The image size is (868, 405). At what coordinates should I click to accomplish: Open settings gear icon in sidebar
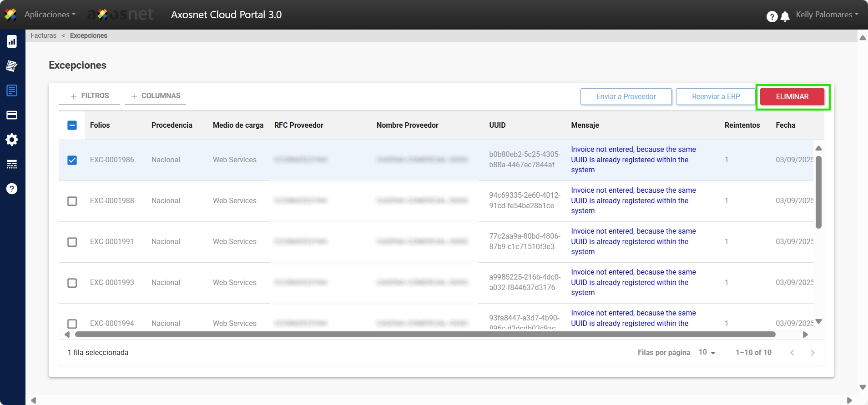click(12, 140)
